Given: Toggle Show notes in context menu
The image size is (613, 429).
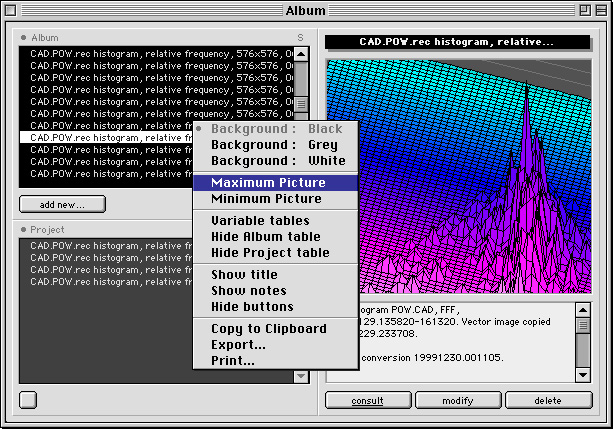Looking at the screenshot, I should click(x=250, y=291).
